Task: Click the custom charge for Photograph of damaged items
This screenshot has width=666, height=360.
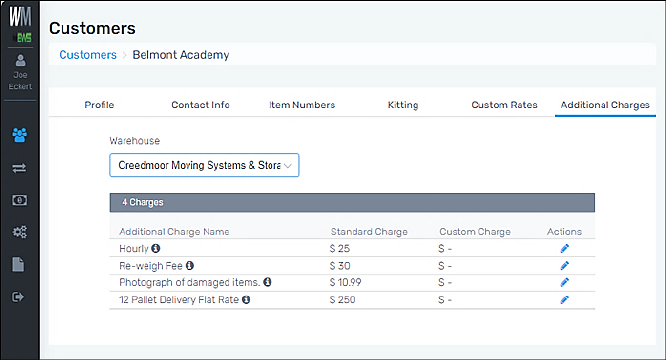Action: click(445, 282)
